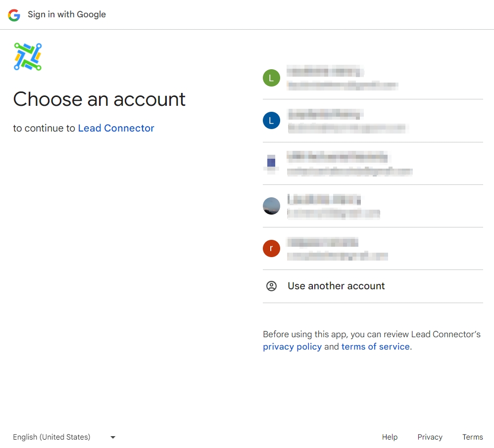Open the Help footer link
The image size is (494, 448).
point(390,437)
